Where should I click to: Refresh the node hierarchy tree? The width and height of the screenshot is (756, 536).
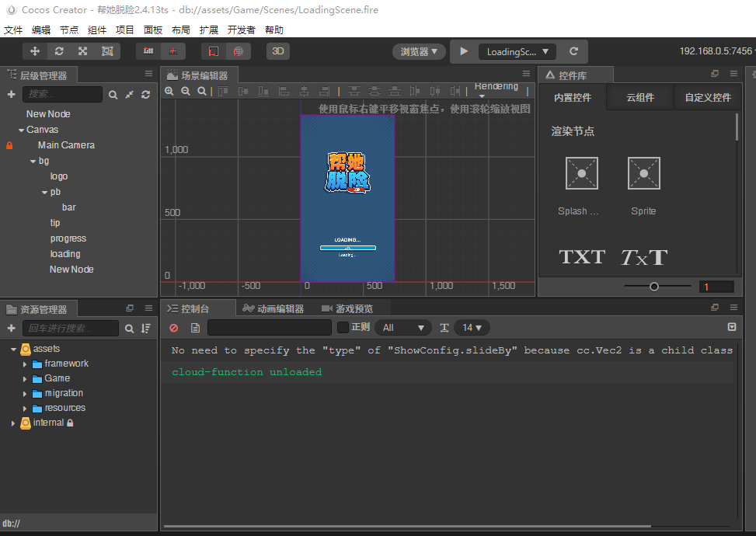coord(145,94)
